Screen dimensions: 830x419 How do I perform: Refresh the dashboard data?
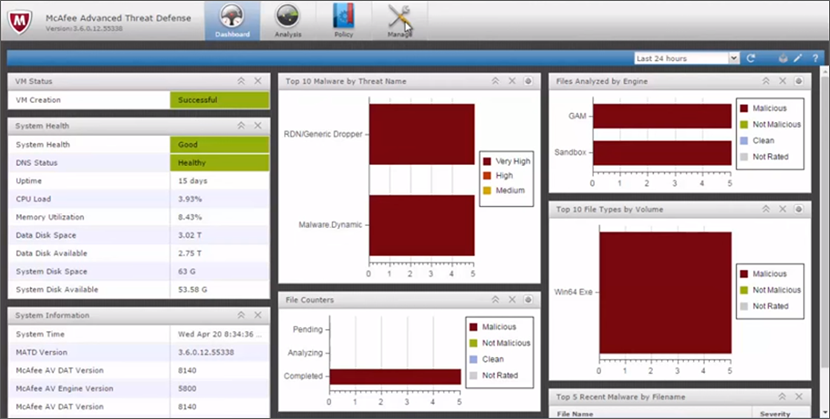pos(751,58)
